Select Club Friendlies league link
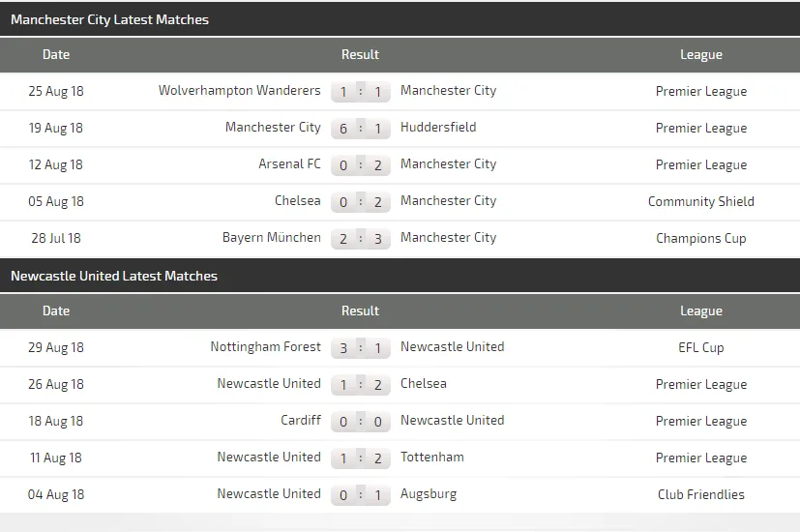This screenshot has width=800, height=532. (700, 495)
